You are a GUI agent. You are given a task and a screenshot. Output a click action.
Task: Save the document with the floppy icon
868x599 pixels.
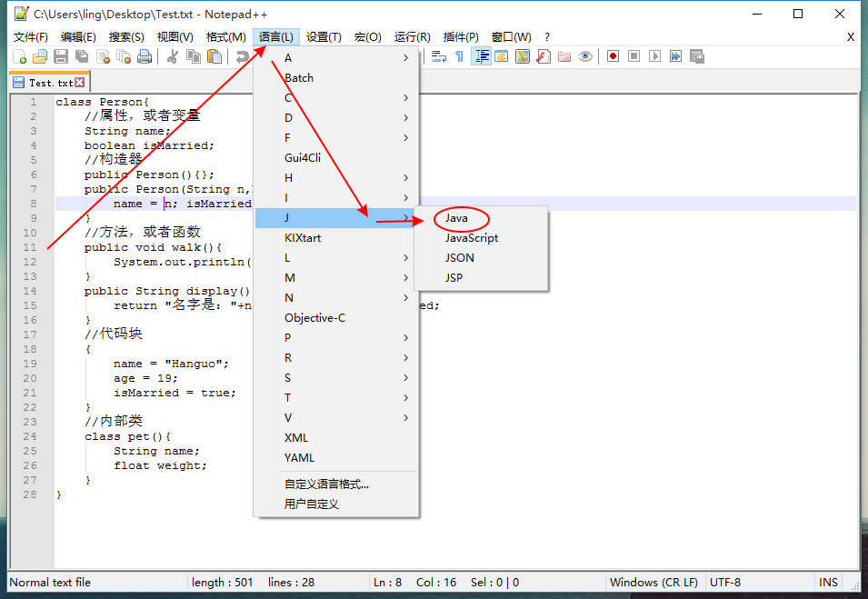(61, 56)
